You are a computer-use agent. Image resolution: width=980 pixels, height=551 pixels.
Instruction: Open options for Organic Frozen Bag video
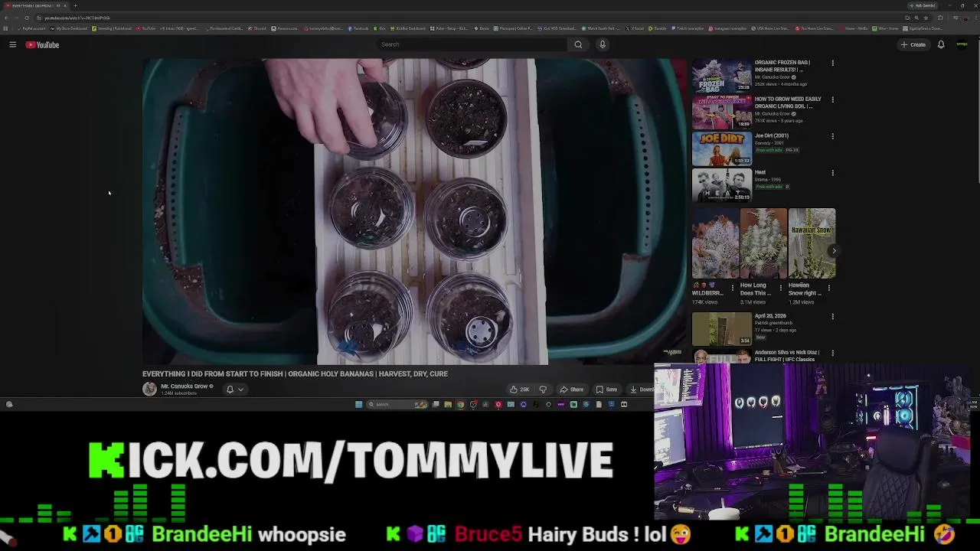coord(832,64)
